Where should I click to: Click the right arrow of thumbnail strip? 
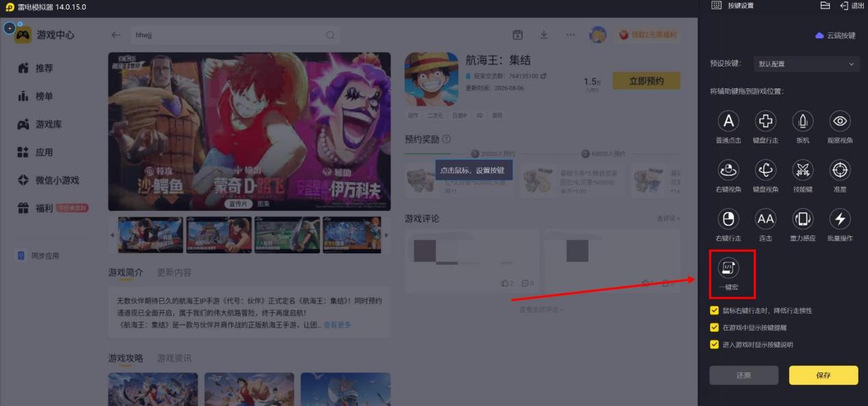(386, 236)
